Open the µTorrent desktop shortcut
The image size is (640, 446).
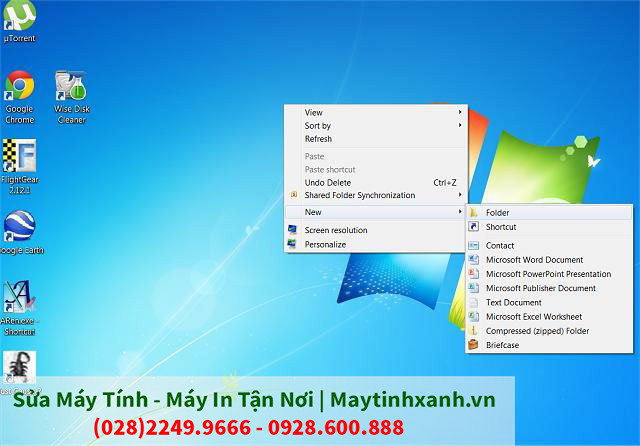click(x=19, y=20)
